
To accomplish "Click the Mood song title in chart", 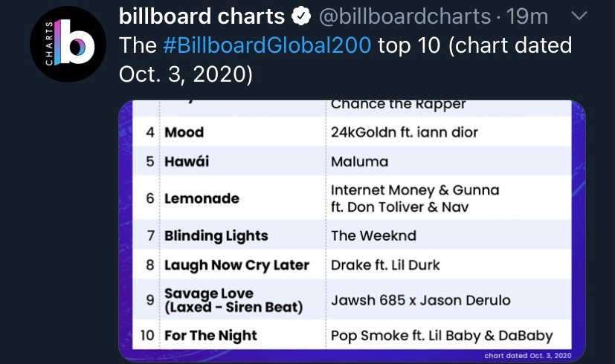I will tap(184, 132).
